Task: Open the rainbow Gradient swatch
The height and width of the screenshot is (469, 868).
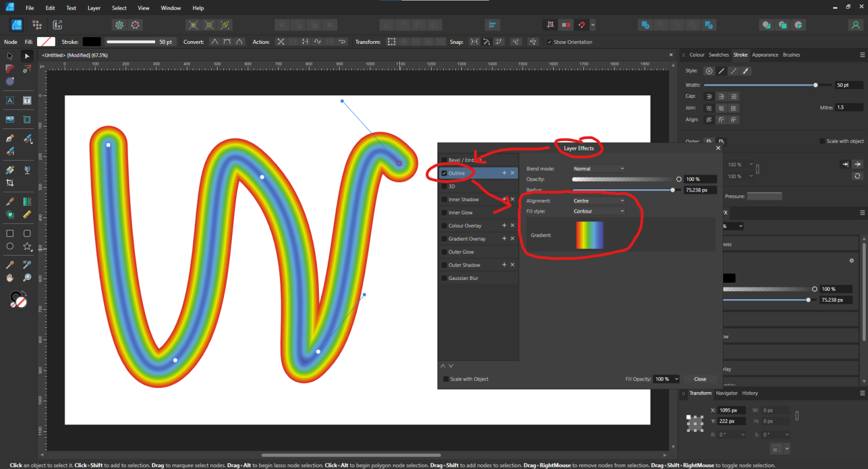Action: [x=589, y=235]
